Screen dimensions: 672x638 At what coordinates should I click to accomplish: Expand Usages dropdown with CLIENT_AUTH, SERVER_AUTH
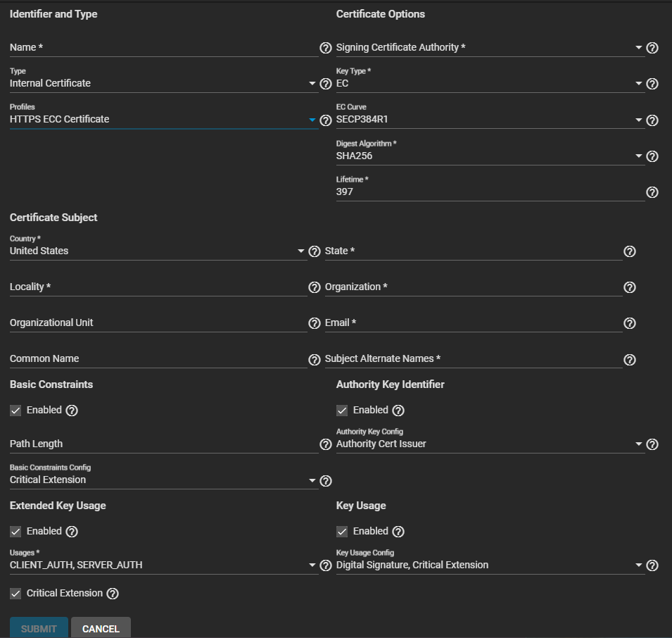pyautogui.click(x=163, y=565)
